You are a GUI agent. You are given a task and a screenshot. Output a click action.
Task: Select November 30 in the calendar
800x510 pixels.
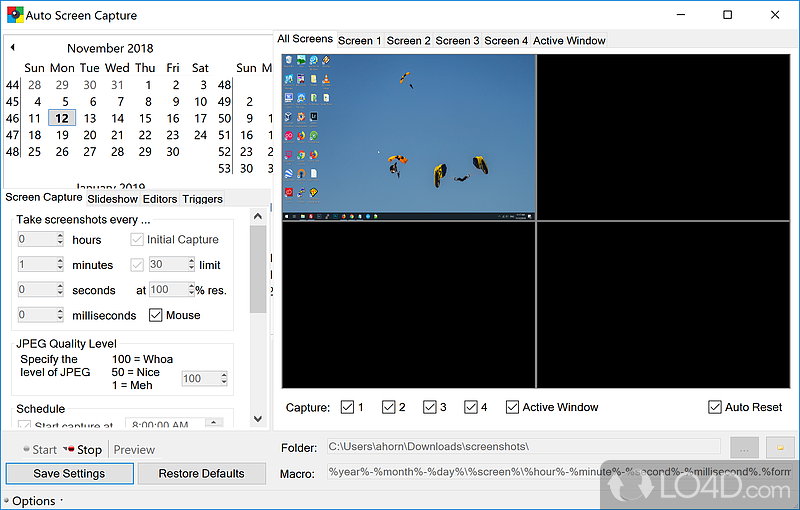coord(172,151)
